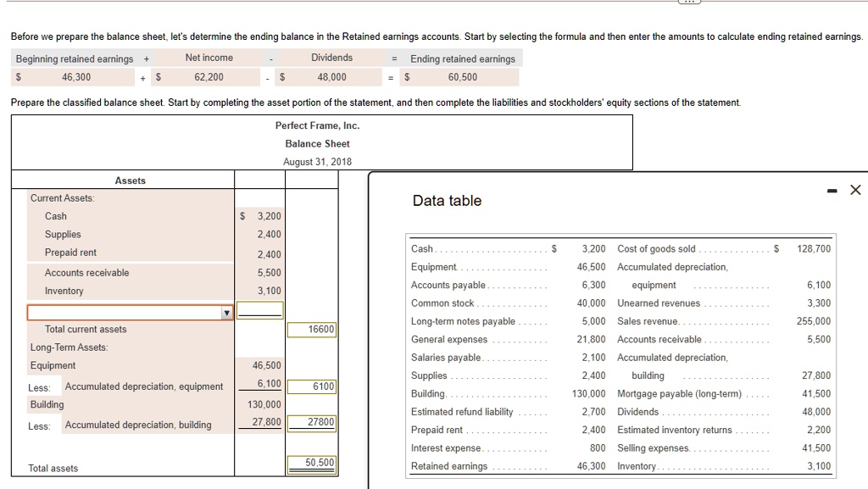
Task: Click the Total assets field showing 50,500
Action: pos(312,463)
